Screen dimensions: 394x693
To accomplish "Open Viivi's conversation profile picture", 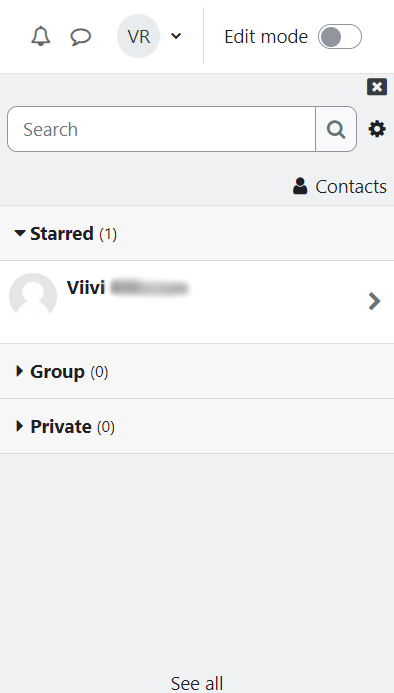I will tap(33, 296).
